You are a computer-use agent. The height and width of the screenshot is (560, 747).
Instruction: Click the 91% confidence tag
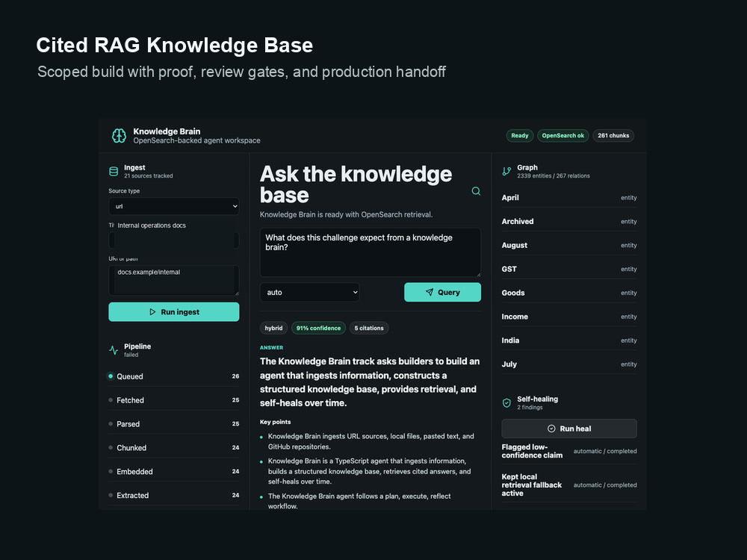point(318,328)
